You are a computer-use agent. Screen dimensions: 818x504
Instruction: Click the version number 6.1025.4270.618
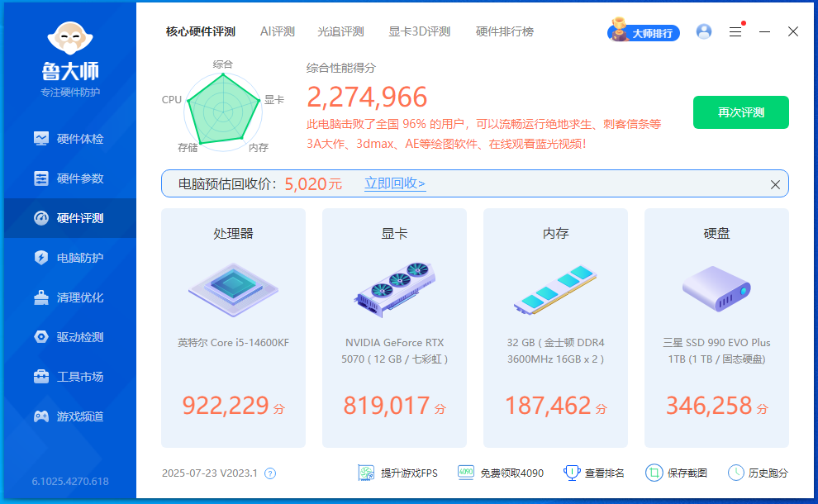point(70,481)
